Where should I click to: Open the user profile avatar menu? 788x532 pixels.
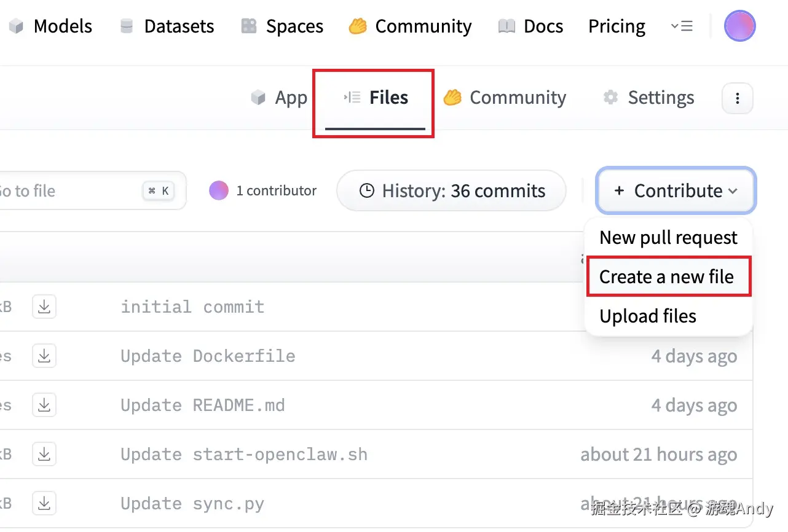[739, 26]
